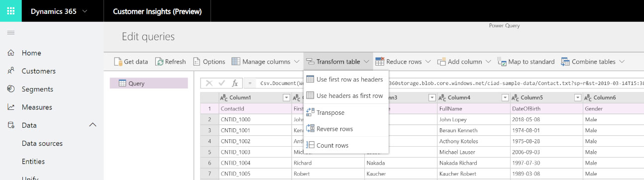Open the app launcher waffle icon
This screenshot has width=644, height=180.
11,11
